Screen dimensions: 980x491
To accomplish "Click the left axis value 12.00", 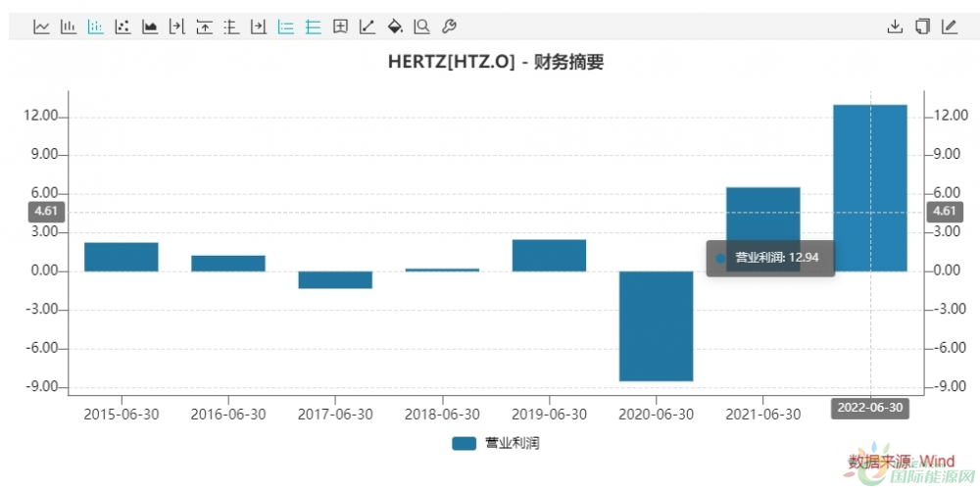I will [40, 117].
